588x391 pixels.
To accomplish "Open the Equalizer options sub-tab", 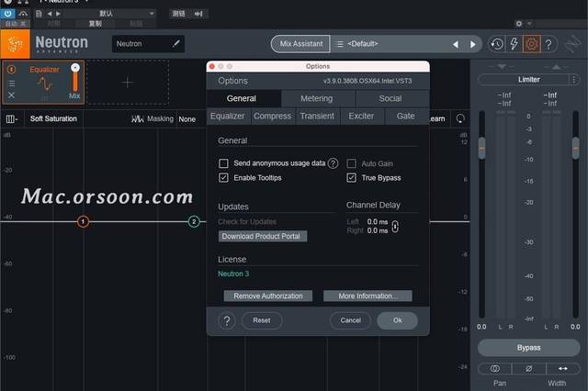I will point(228,116).
